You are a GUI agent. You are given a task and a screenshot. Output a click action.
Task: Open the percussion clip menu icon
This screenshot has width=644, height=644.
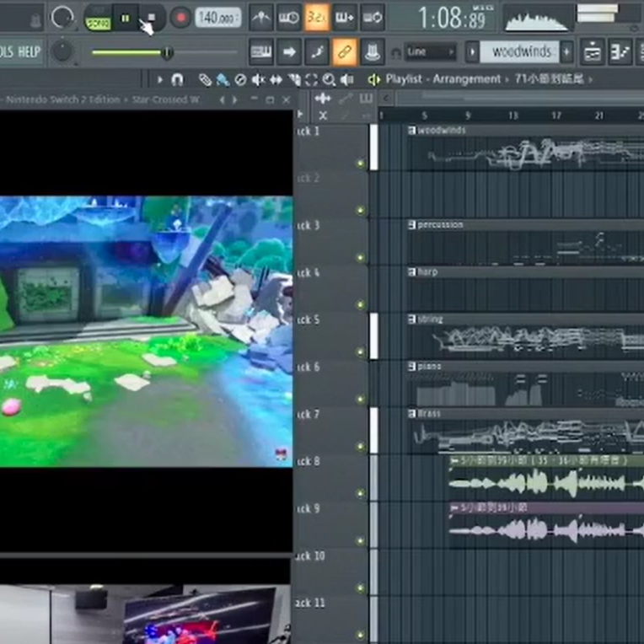[411, 225]
